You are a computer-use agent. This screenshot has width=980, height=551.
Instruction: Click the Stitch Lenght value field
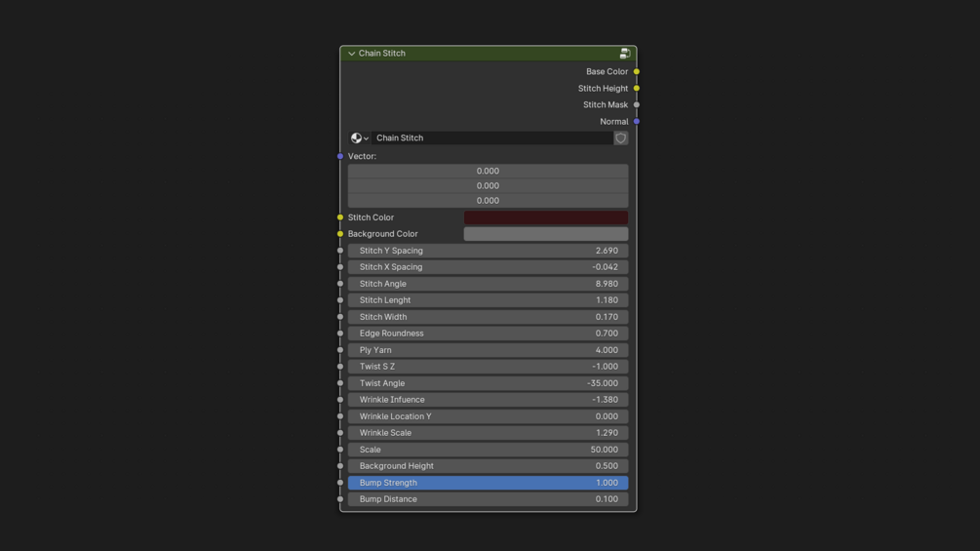tap(488, 299)
